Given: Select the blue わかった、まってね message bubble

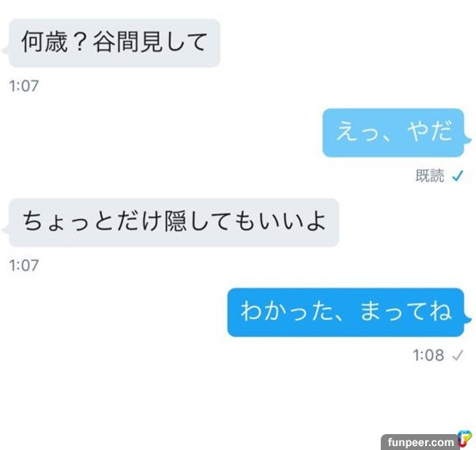Looking at the screenshot, I should 346,312.
